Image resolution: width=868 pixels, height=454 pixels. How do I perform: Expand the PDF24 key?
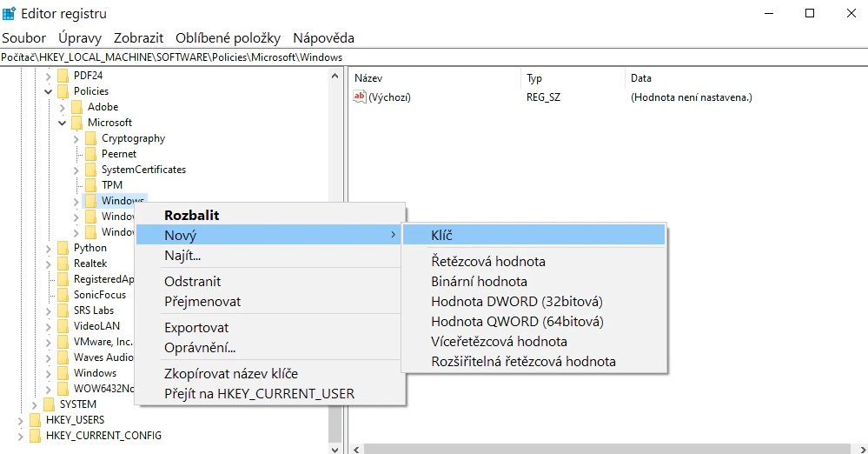[x=48, y=76]
